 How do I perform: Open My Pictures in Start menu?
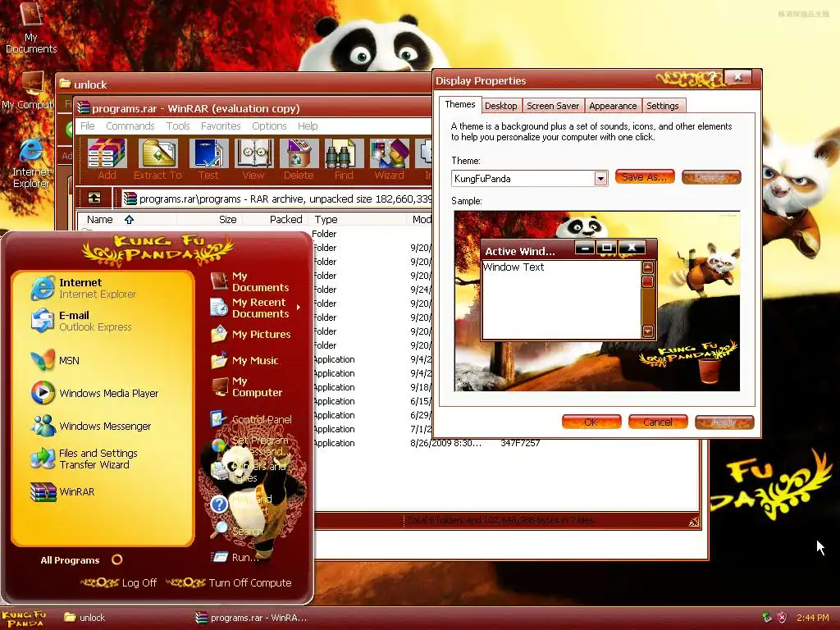point(251,335)
